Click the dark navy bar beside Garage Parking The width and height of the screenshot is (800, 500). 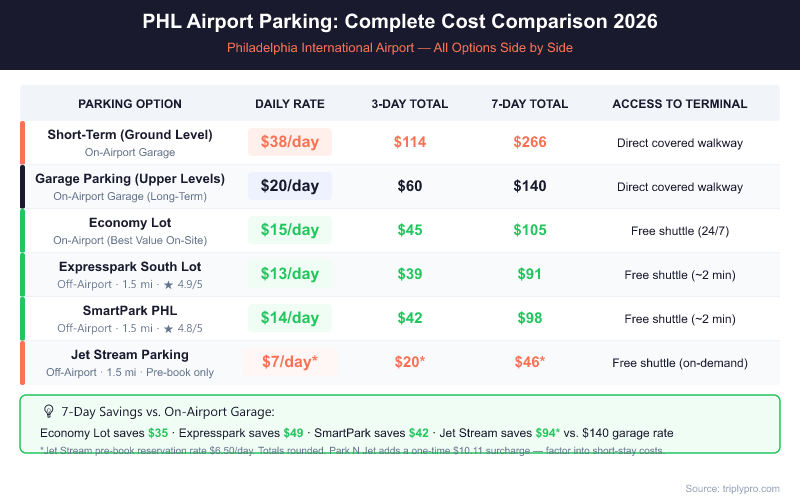(22, 186)
